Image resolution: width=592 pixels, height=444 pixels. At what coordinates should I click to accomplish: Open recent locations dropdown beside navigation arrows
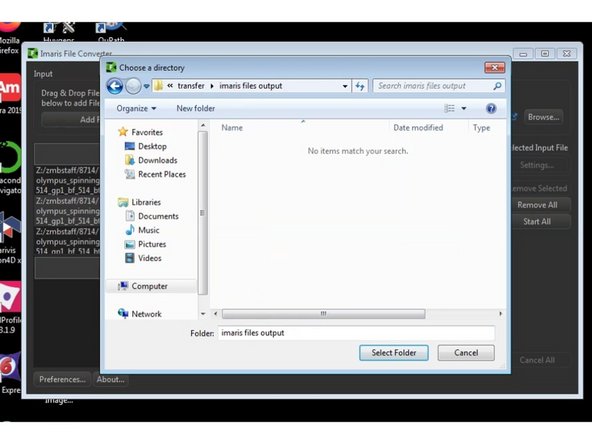146,86
